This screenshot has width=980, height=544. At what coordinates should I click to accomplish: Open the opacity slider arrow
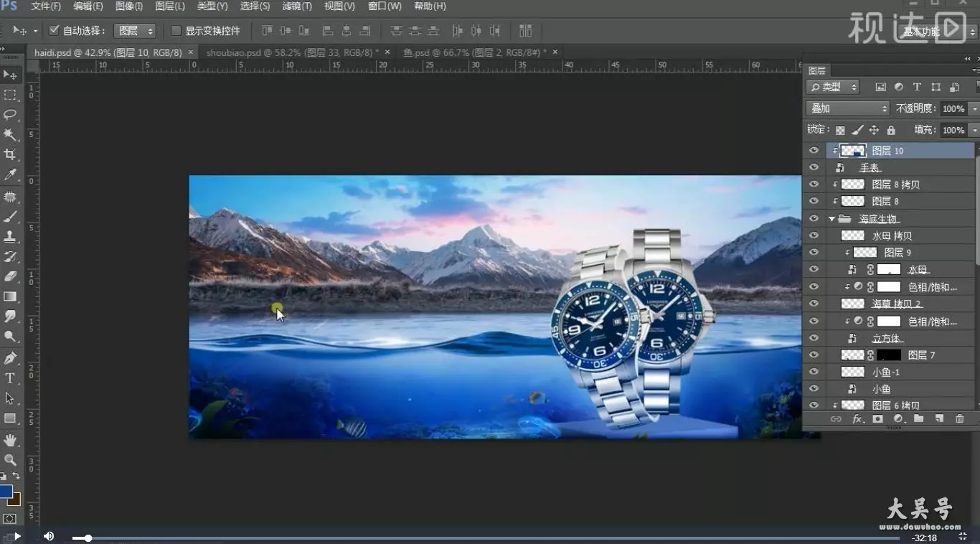click(974, 108)
